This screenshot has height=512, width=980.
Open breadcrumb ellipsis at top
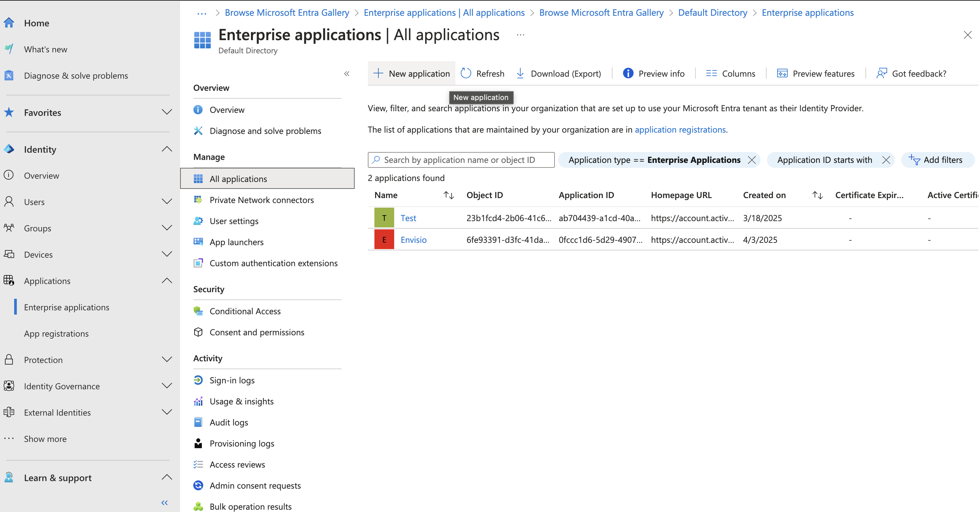point(202,13)
